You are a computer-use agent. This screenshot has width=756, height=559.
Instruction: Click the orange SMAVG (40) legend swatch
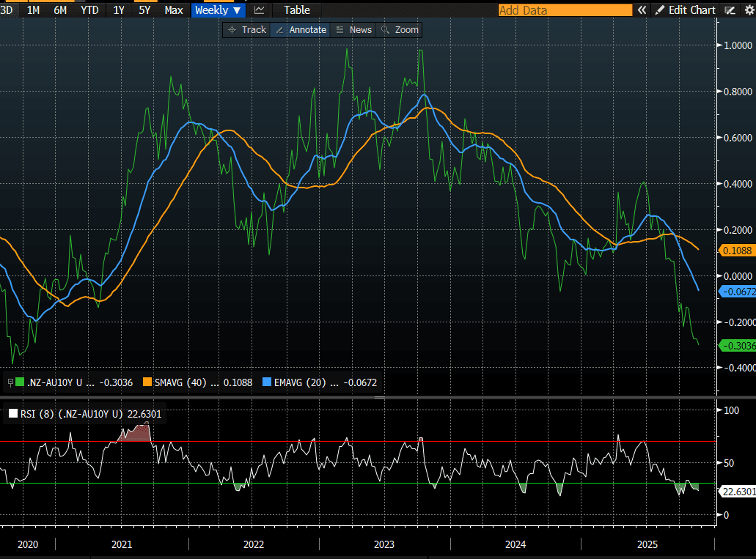coord(147,382)
